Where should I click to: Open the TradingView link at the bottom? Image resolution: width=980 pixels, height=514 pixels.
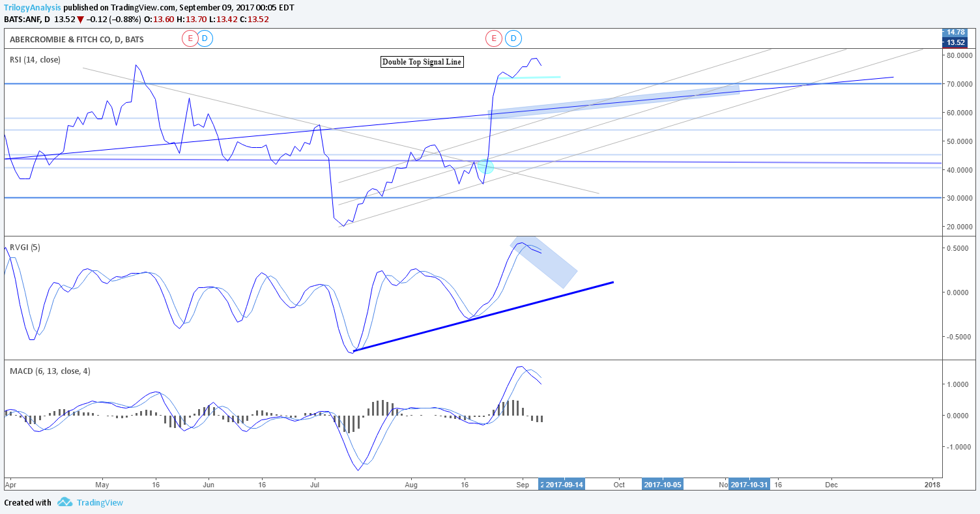(100, 502)
